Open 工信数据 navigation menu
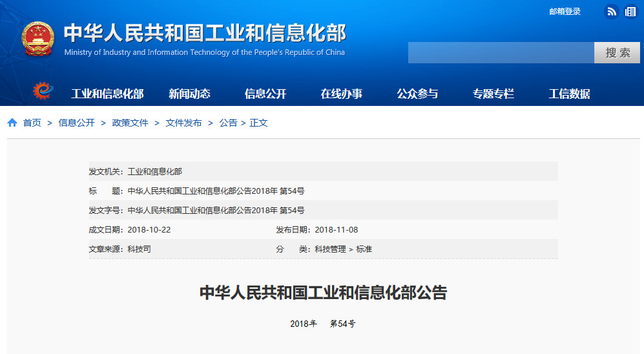This screenshot has width=644, height=354. tap(569, 94)
